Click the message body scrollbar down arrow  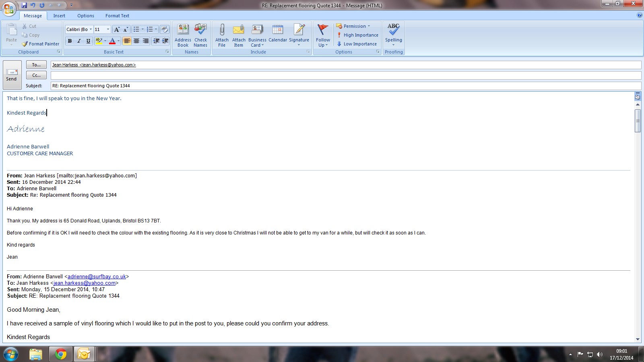638,339
